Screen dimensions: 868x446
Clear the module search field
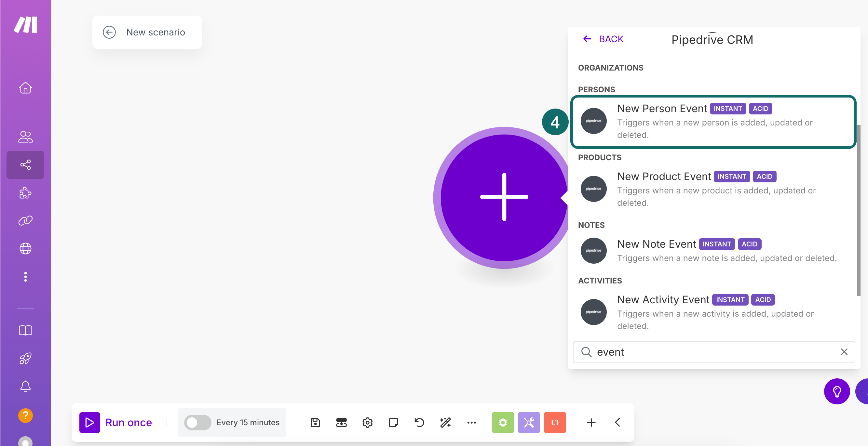(x=844, y=352)
